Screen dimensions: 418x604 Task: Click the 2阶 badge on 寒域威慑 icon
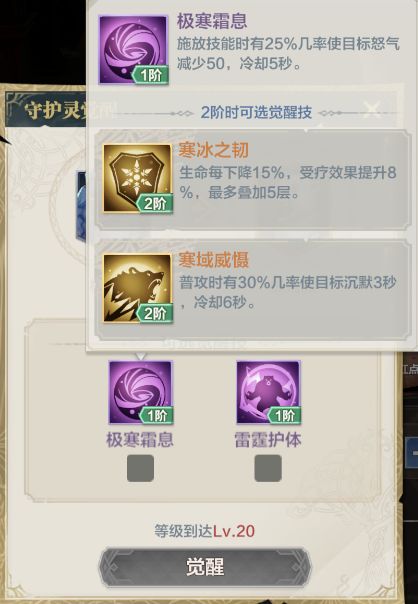click(x=154, y=313)
